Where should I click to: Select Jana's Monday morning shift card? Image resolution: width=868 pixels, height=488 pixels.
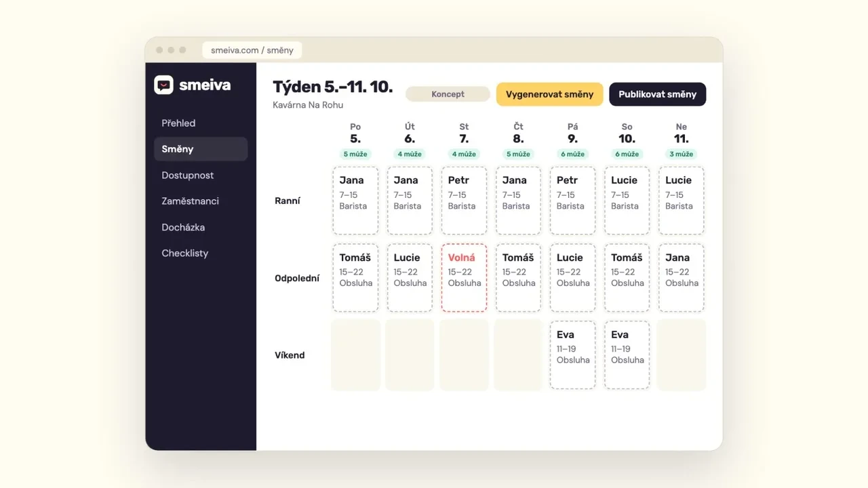tap(355, 201)
